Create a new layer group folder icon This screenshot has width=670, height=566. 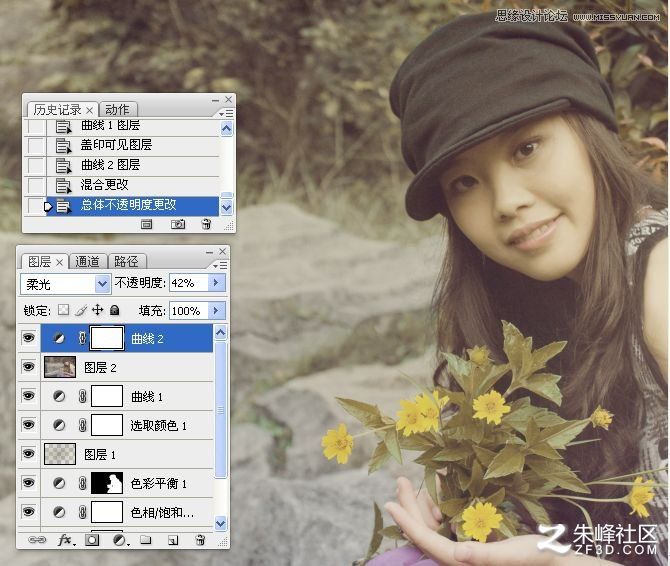pos(146,540)
